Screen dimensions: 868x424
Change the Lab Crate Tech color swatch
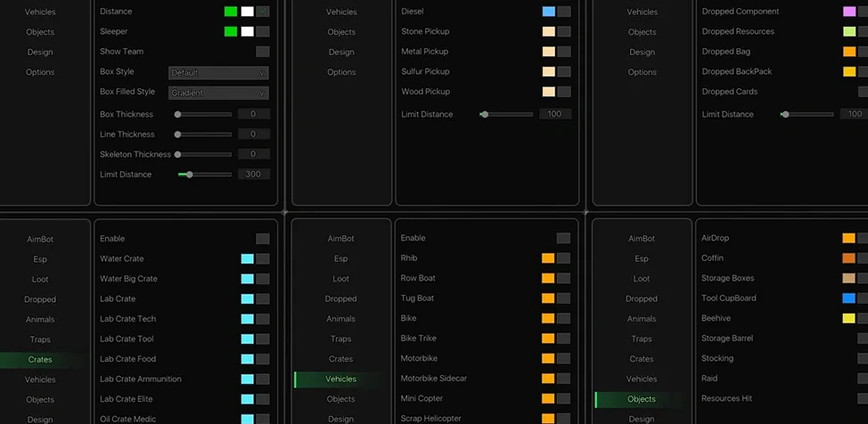(248, 319)
